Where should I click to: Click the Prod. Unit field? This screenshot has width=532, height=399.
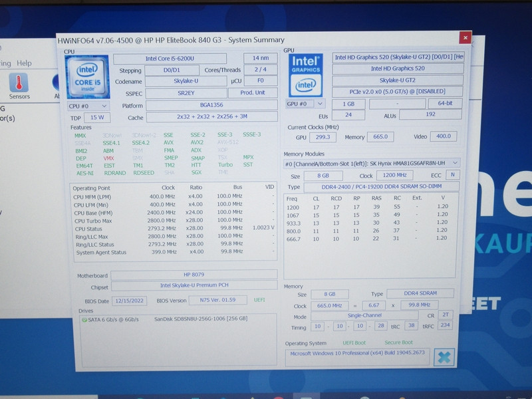click(253, 92)
